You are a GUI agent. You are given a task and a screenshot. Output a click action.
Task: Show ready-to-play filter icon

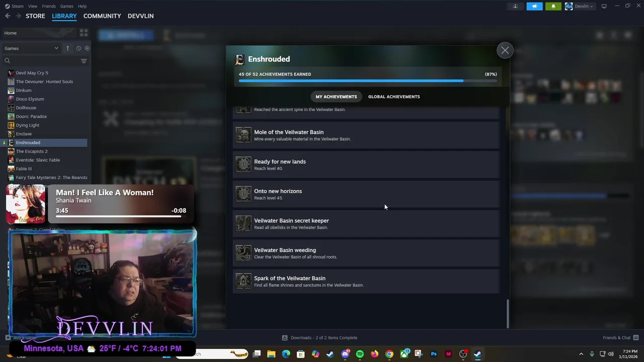(87, 48)
